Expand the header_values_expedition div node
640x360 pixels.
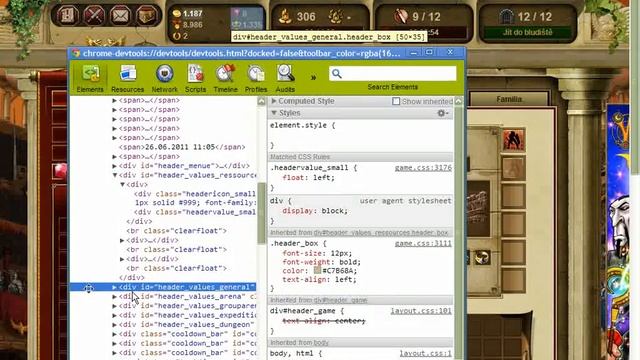coord(115,316)
